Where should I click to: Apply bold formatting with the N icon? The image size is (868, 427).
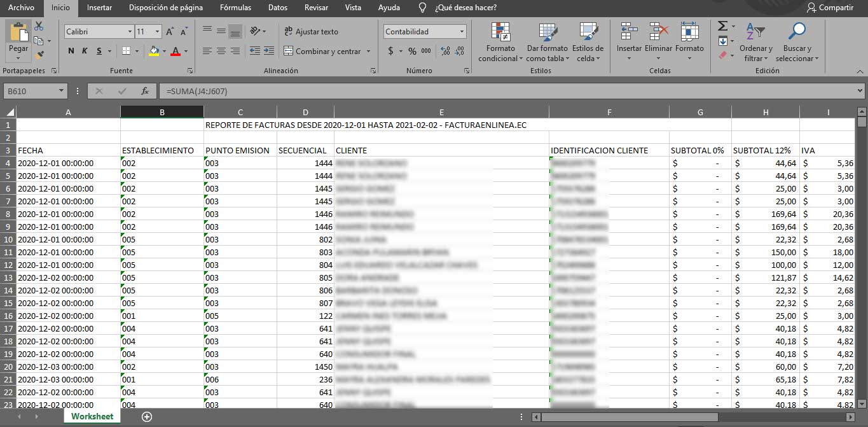pos(71,51)
